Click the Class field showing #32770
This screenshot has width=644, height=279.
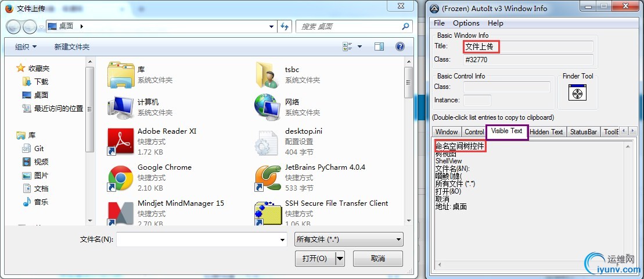(x=528, y=60)
